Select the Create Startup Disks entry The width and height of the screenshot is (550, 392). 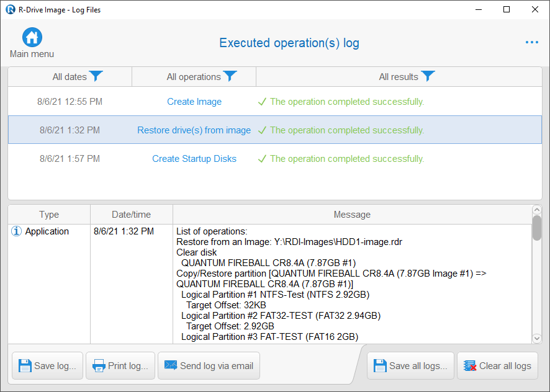point(275,159)
